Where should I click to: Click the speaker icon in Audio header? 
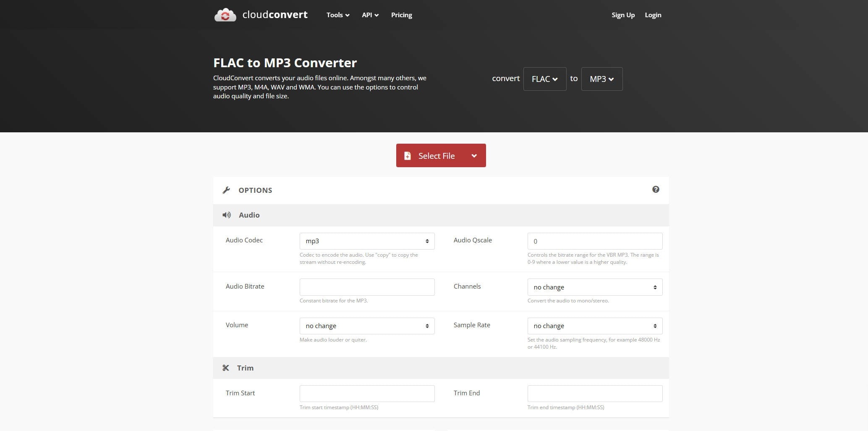pos(227,215)
